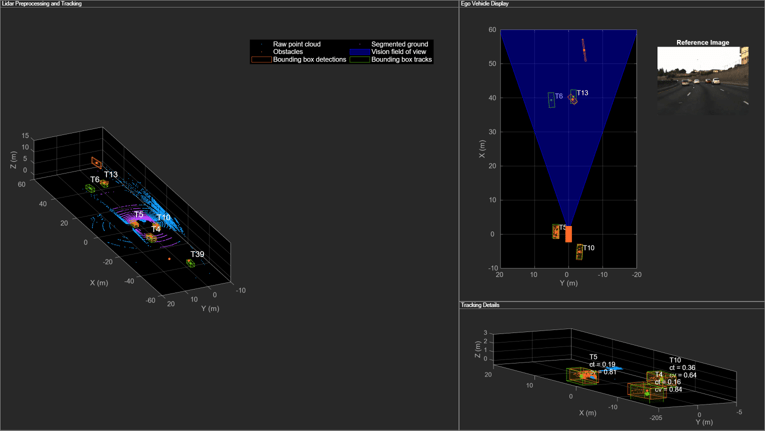Image resolution: width=765 pixels, height=431 pixels.
Task: Select the 'Ego Vehicle Display' panel title
Action: 484,3
